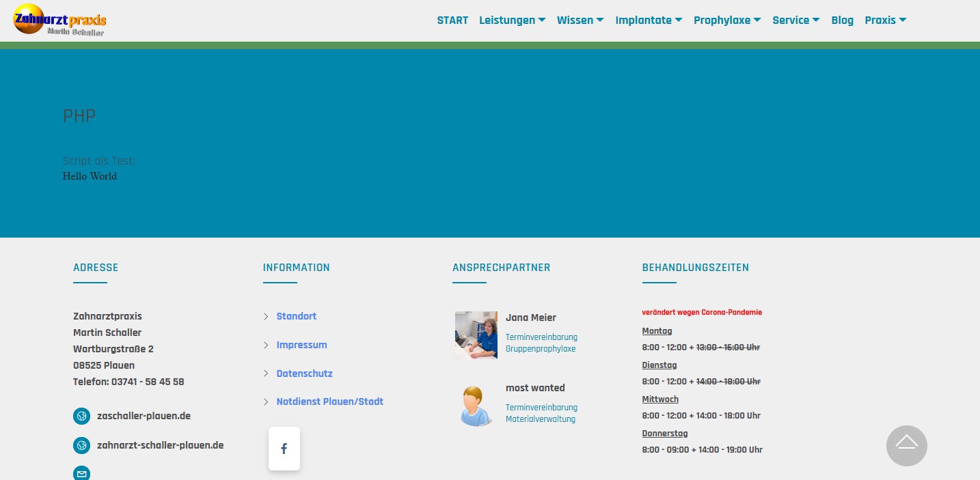
Task: Open the Blog menu item
Action: pos(842,20)
